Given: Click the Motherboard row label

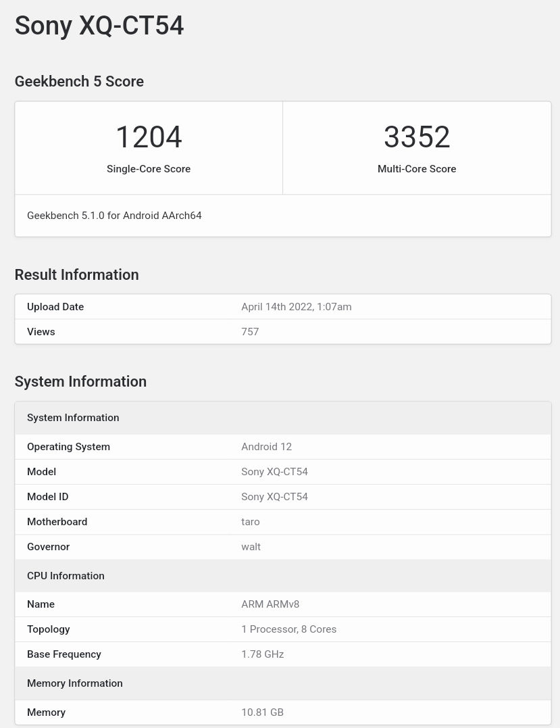Looking at the screenshot, I should 57,522.
